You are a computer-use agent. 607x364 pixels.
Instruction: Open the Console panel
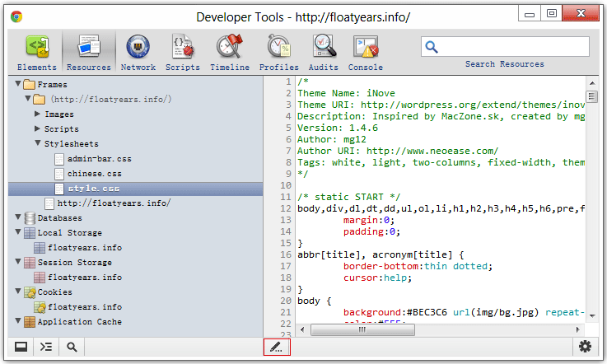click(366, 53)
